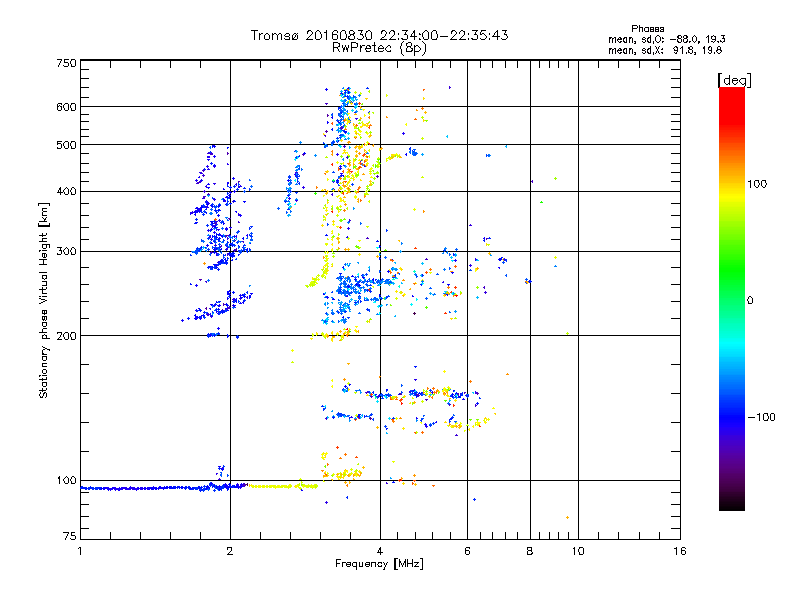Click the 'Phases' header label
Screen dimensions: 800x600
click(647, 29)
